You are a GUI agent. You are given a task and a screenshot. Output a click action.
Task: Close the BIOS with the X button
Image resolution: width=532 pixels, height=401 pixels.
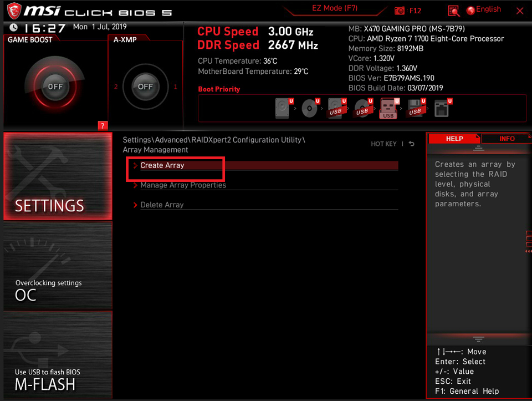pyautogui.click(x=520, y=11)
